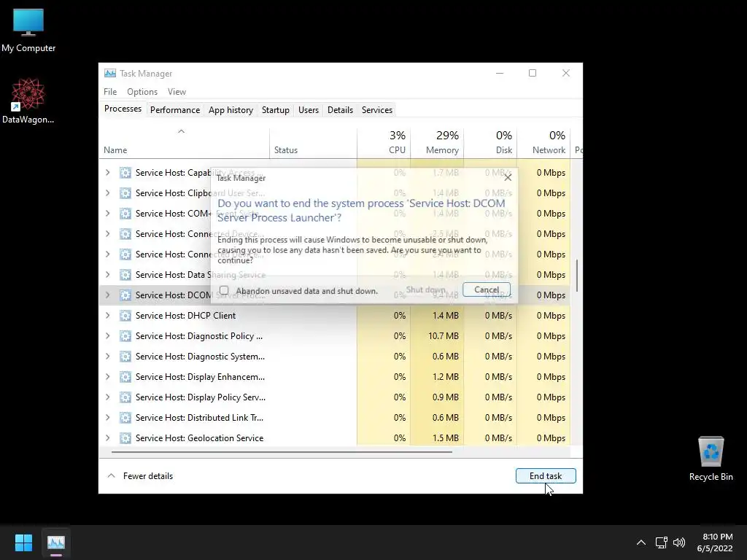Click the Windows Start button
Image resolution: width=747 pixels, height=560 pixels.
click(23, 542)
